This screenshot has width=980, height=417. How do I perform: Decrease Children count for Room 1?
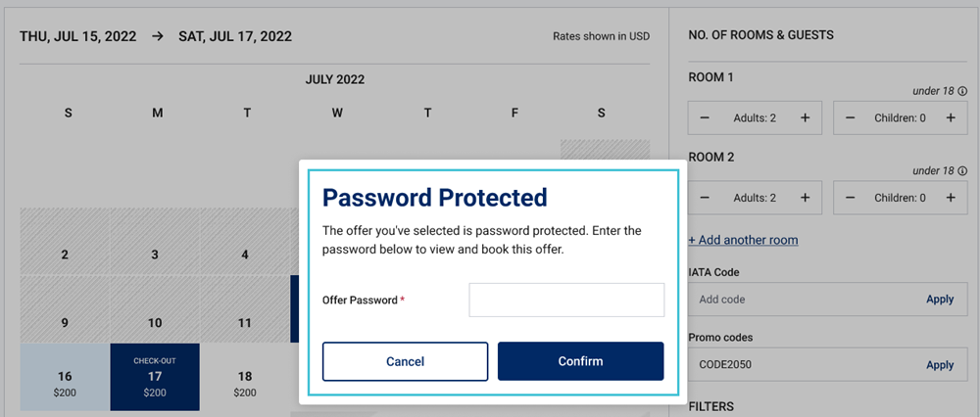(x=850, y=117)
